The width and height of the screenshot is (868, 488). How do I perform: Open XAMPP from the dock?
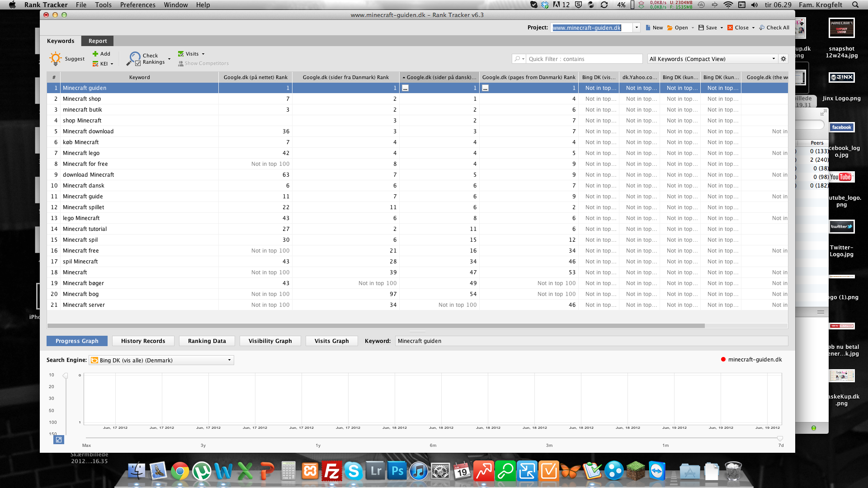point(310,471)
